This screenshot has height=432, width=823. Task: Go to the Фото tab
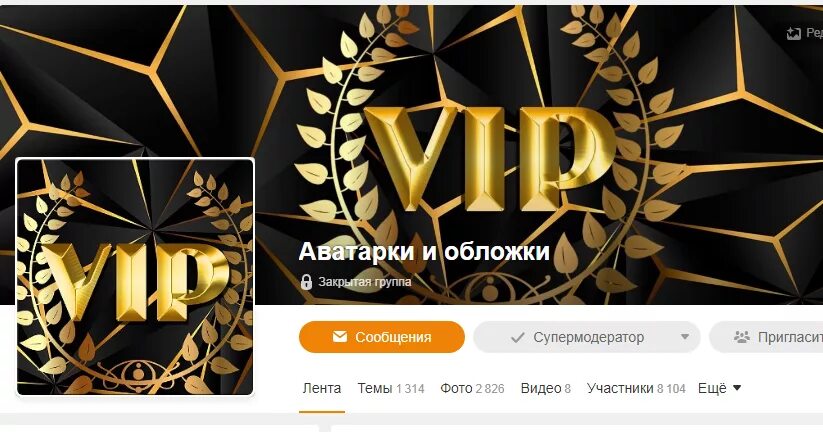[x=472, y=388]
